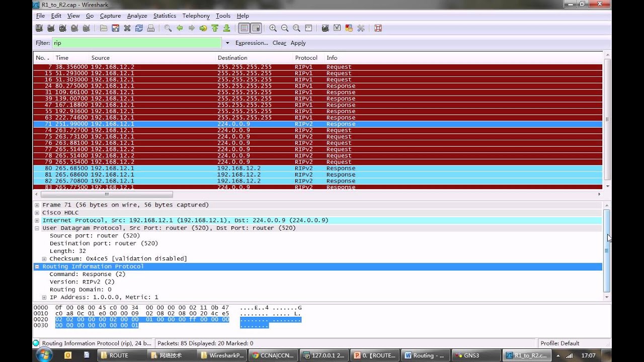Open the filter history dropdown arrow
Screen dimensions: 644x362
point(227,43)
